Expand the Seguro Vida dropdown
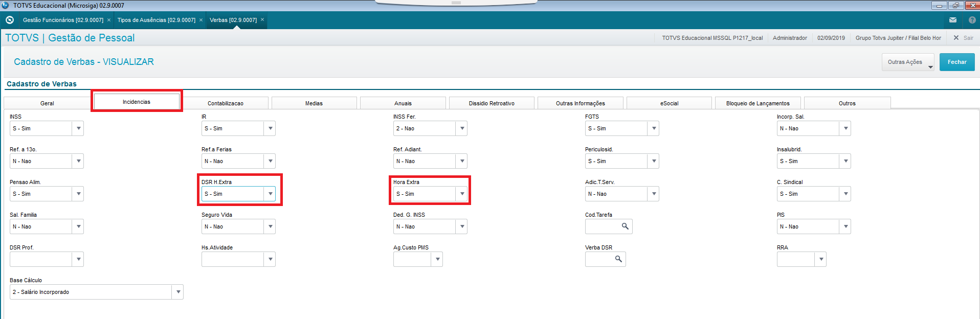Screen dimensions: 980x319 coord(270,226)
